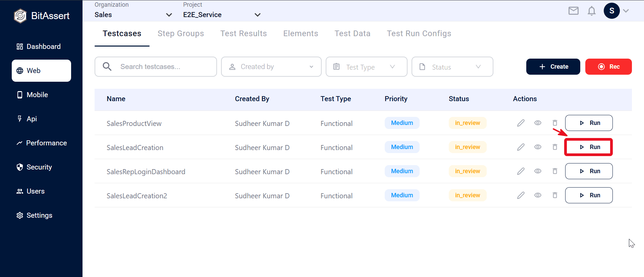Switch to the Test Results tab
Image resolution: width=644 pixels, height=277 pixels.
point(244,33)
